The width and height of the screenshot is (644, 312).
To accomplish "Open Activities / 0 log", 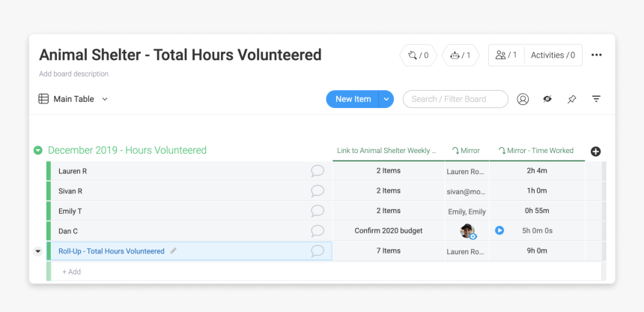I will point(553,55).
